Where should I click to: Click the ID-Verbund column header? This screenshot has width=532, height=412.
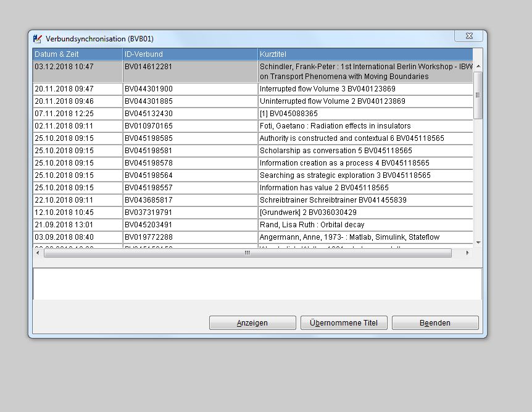tap(189, 54)
